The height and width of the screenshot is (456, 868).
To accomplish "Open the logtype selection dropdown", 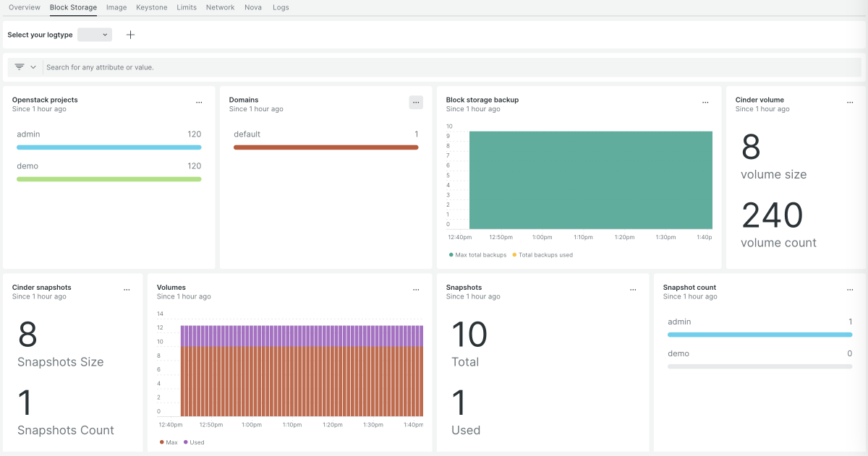I will pos(94,34).
